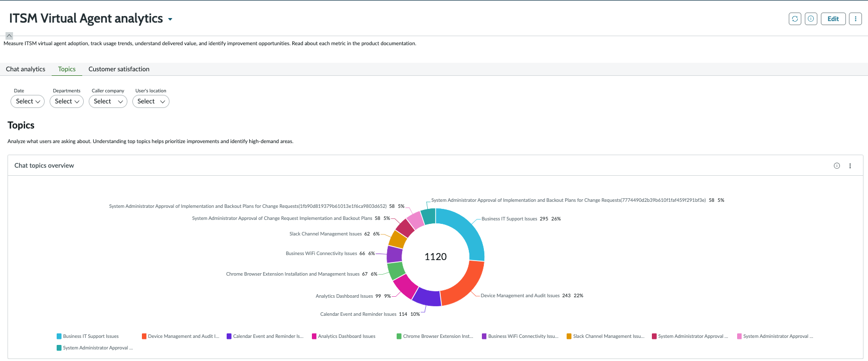This screenshot has width=868, height=361.
Task: Click the Business WiFi Connectivity Issues 66 label
Action: 330,254
